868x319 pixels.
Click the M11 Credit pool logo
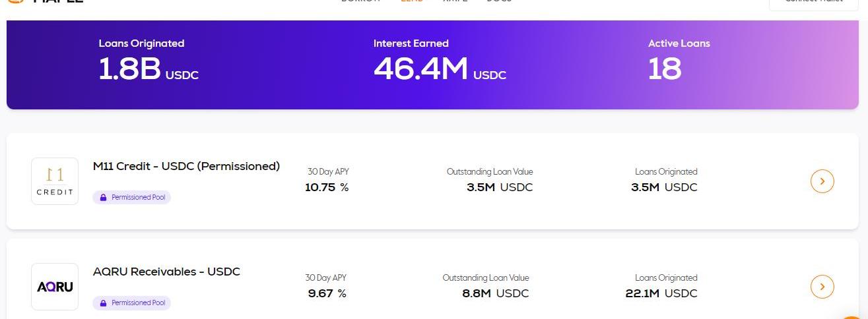coord(55,181)
